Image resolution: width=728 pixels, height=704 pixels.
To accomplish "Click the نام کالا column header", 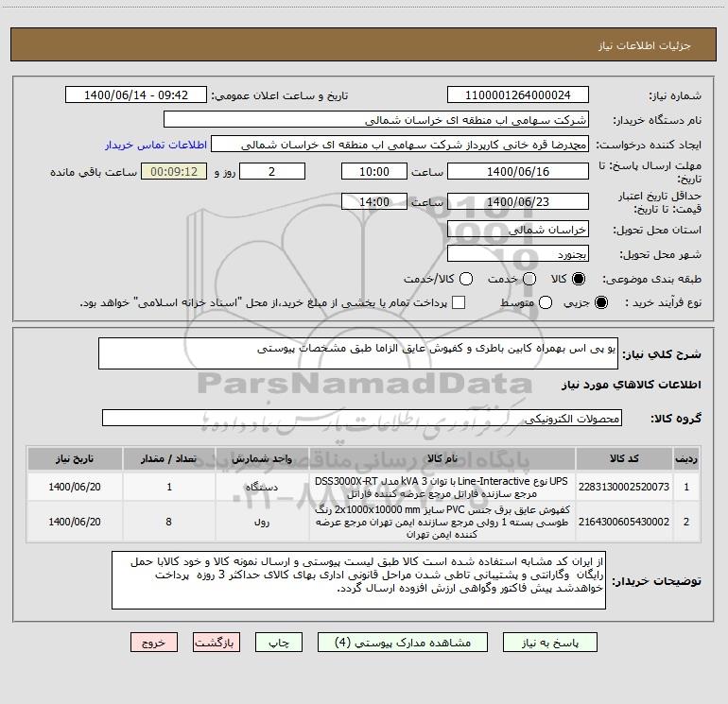I will pos(442,459).
